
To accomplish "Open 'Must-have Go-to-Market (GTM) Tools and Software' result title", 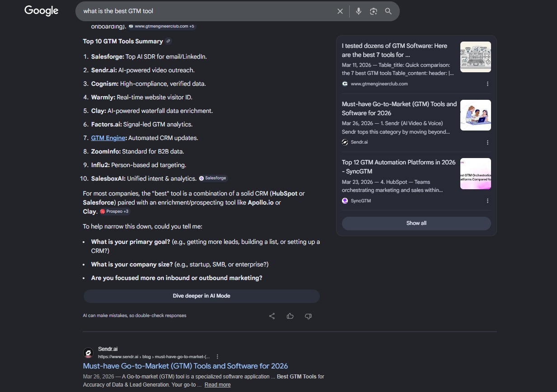I will [x=185, y=366].
